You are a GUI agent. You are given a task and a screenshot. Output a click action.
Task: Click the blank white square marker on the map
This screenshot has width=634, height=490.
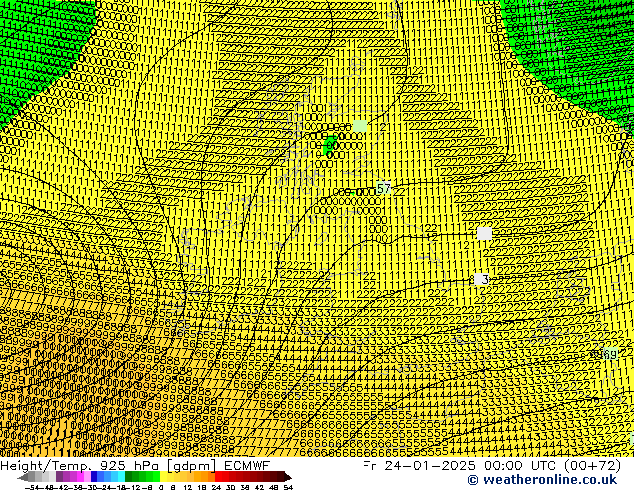[x=484, y=233]
